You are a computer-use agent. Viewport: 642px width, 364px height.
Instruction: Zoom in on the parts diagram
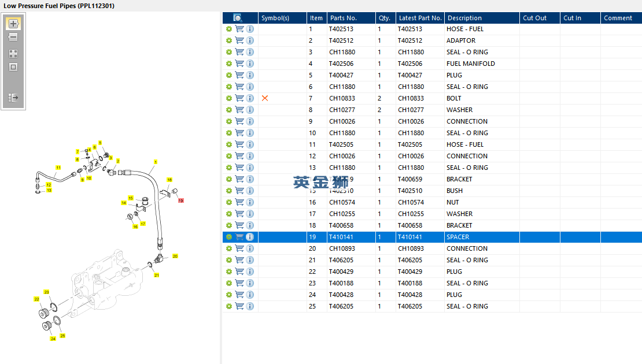pyautogui.click(x=13, y=24)
